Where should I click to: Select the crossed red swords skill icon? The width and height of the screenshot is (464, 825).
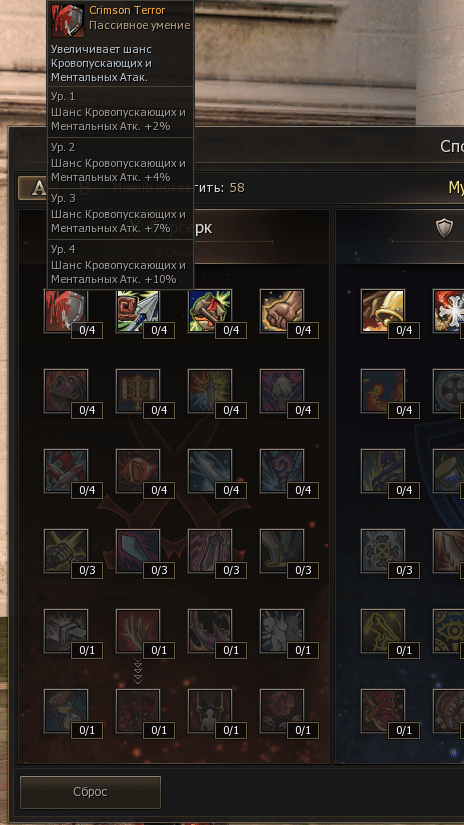(66, 471)
